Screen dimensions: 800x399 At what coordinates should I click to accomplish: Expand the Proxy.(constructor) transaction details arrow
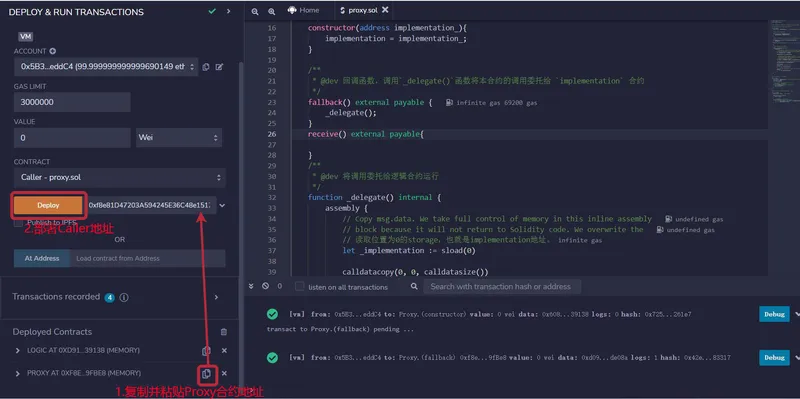[x=796, y=314]
